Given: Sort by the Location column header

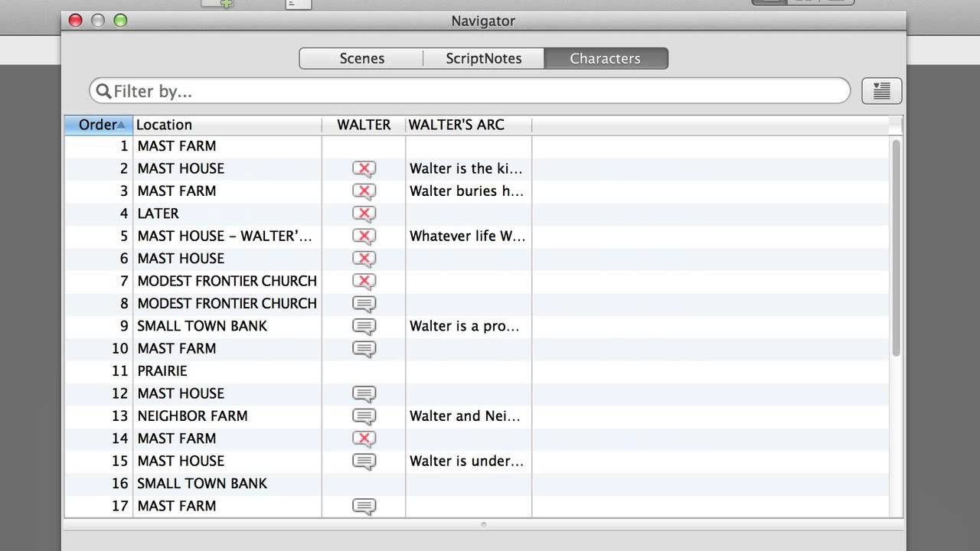Looking at the screenshot, I should [x=227, y=125].
